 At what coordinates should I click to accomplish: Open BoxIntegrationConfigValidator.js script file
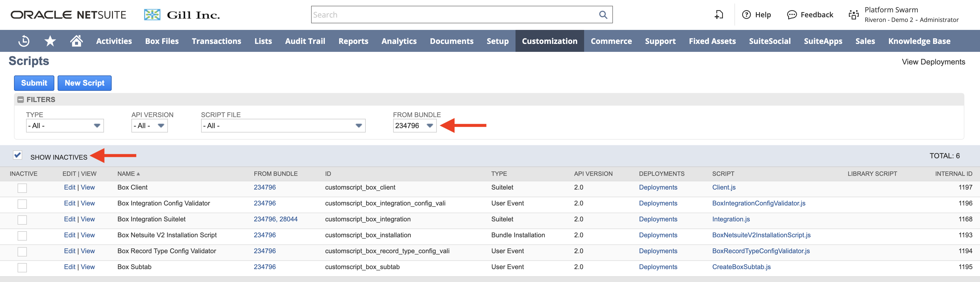[759, 204]
